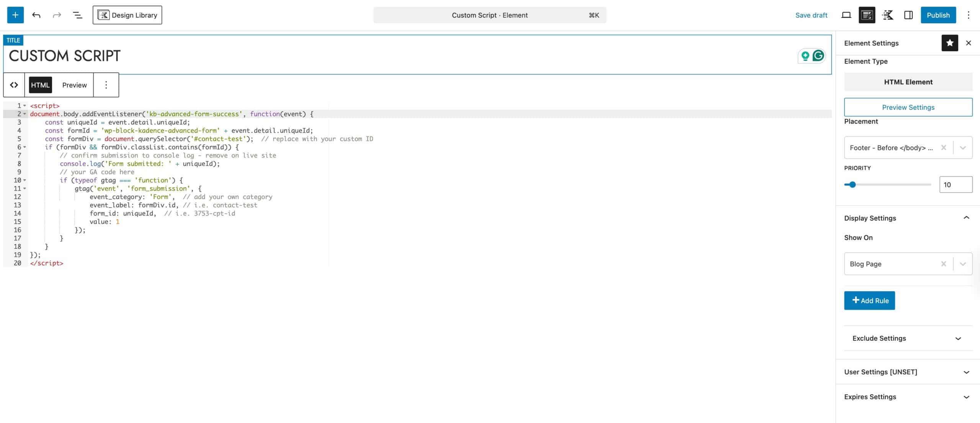Open the block inserter

[15, 15]
